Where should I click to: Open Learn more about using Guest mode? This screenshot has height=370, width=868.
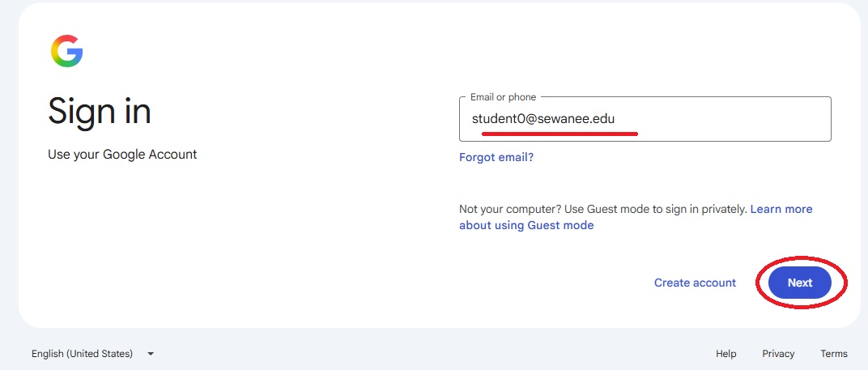[x=636, y=216]
